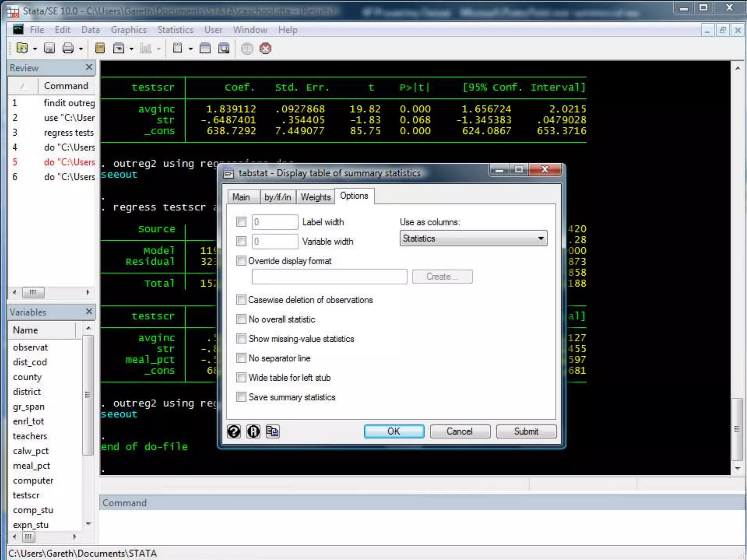
Task: Click the dialog help question mark icon
Action: [x=234, y=431]
